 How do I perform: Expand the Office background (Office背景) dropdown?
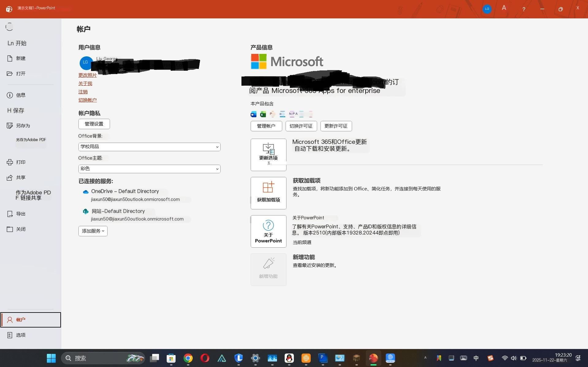[x=149, y=147]
